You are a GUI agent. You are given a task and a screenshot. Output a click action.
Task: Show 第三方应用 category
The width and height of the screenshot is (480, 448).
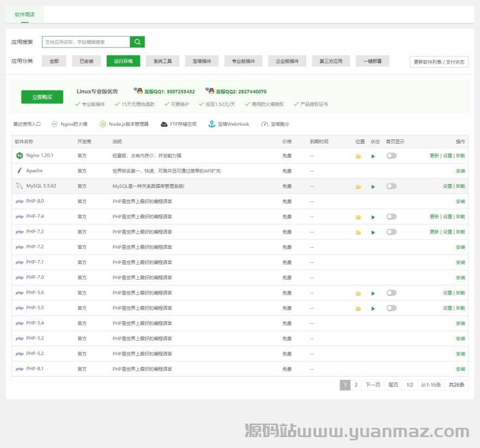pos(331,61)
